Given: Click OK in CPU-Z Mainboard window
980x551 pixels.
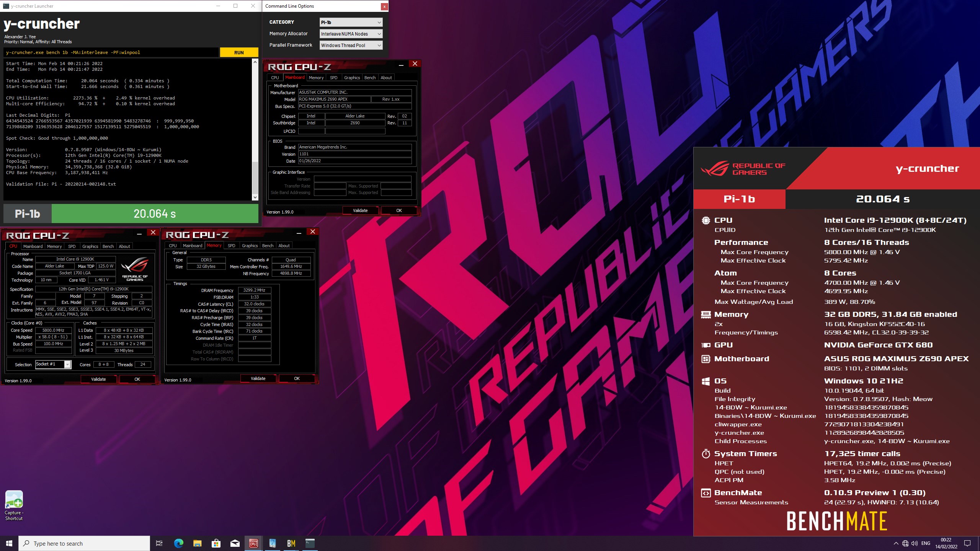Looking at the screenshot, I should 399,210.
